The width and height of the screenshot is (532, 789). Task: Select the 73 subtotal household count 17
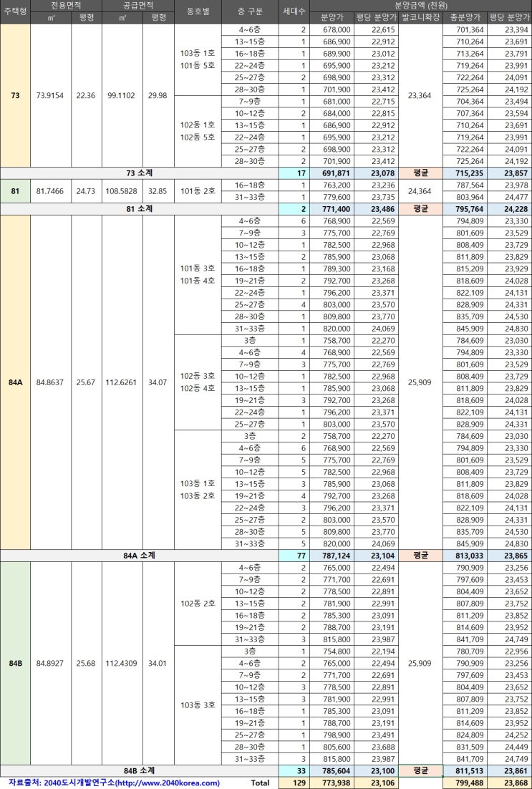pos(294,173)
